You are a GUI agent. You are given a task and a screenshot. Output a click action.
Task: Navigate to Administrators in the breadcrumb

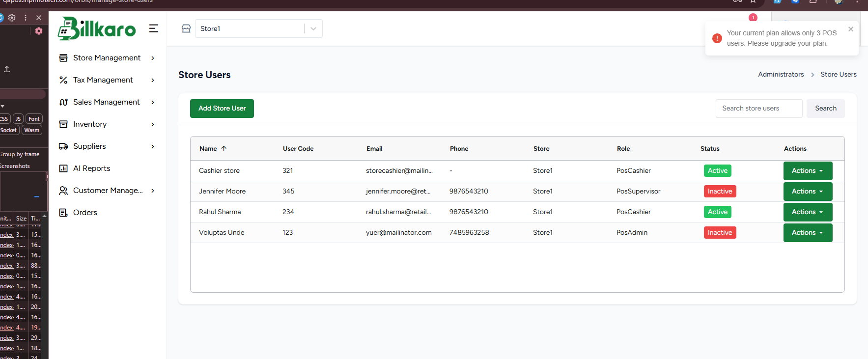pyautogui.click(x=781, y=75)
